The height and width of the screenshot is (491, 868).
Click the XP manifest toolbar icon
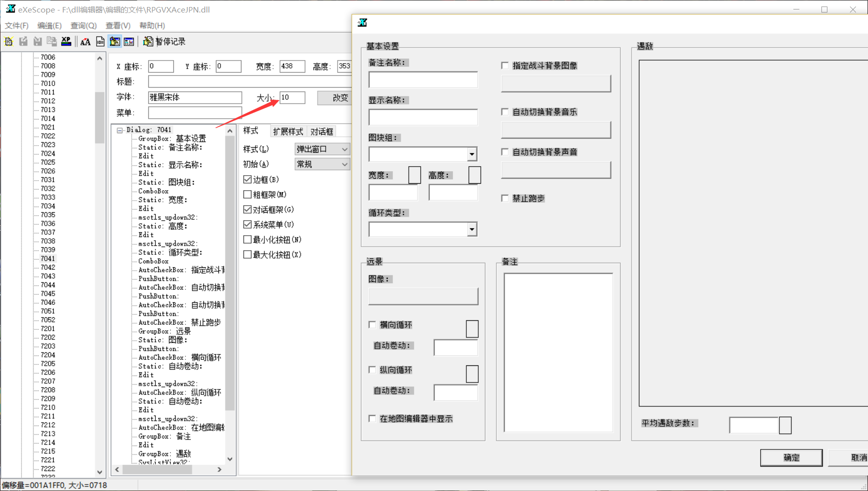pyautogui.click(x=66, y=42)
